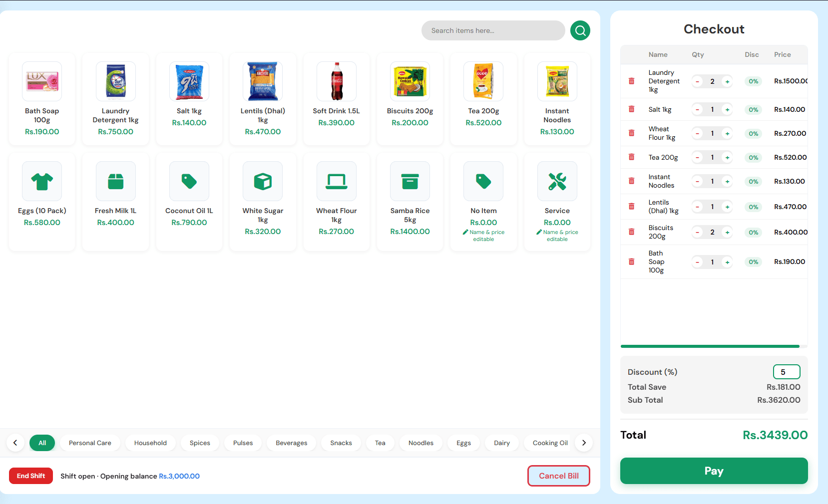Viewport: 828px width, 504px height.
Task: Add Biscuits 200g product image
Action: tap(410, 81)
